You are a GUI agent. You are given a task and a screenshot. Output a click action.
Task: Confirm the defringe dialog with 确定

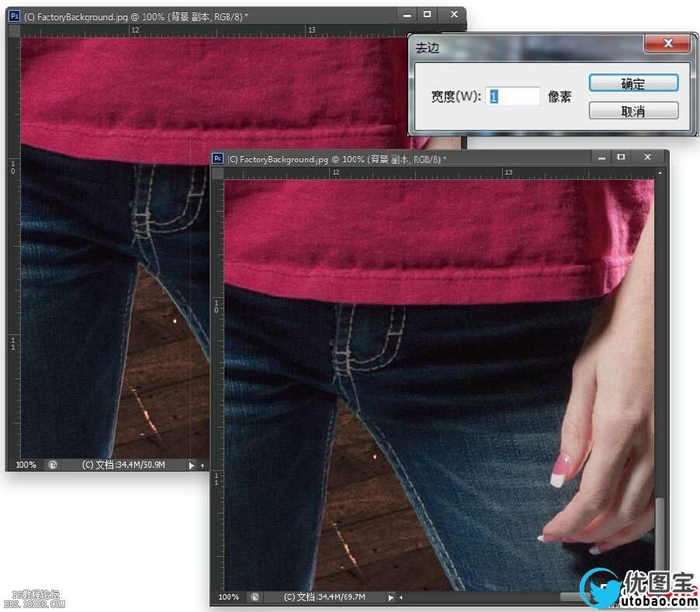[633, 84]
